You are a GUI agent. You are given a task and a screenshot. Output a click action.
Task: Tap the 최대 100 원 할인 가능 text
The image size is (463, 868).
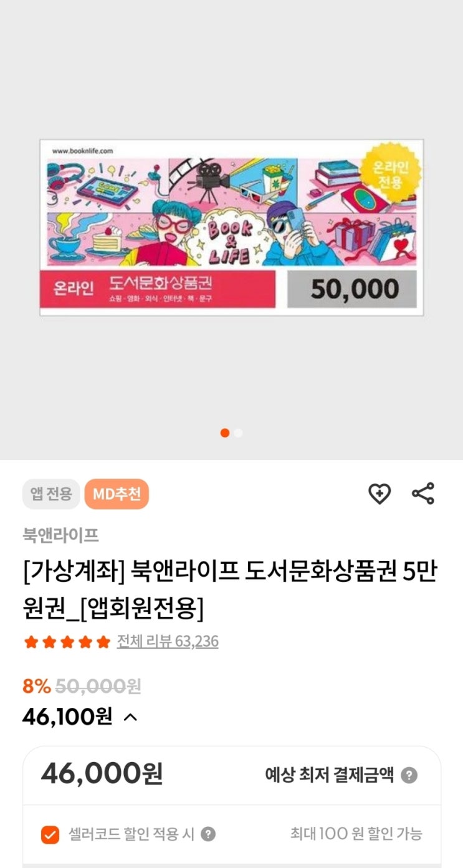click(356, 834)
